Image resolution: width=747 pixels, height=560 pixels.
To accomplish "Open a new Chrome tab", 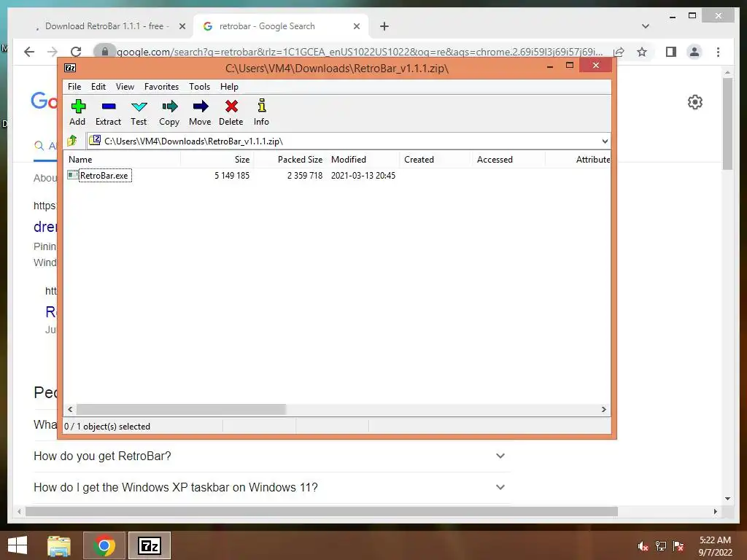I will (384, 26).
